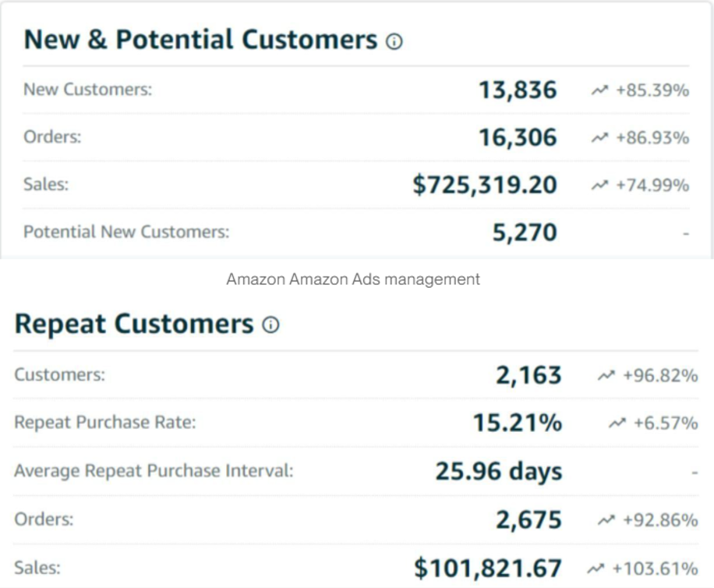Click the +85.39% change percentage
Screen dimensions: 714x588
[x=652, y=90]
